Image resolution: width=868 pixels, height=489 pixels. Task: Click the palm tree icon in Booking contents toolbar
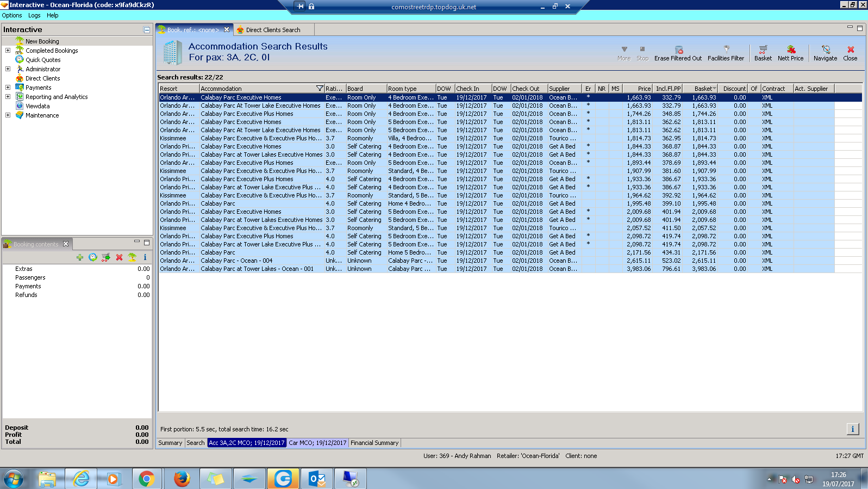(x=132, y=257)
